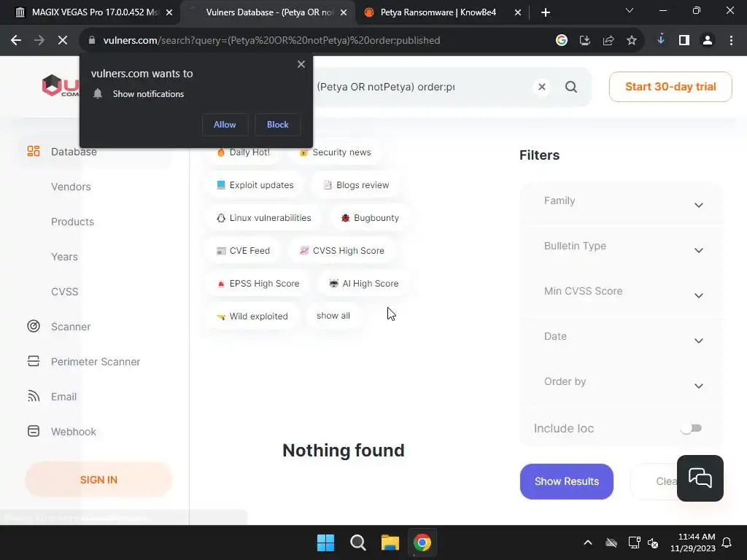Open Chrome profile avatar
Image resolution: width=747 pixels, height=560 pixels.
click(708, 41)
